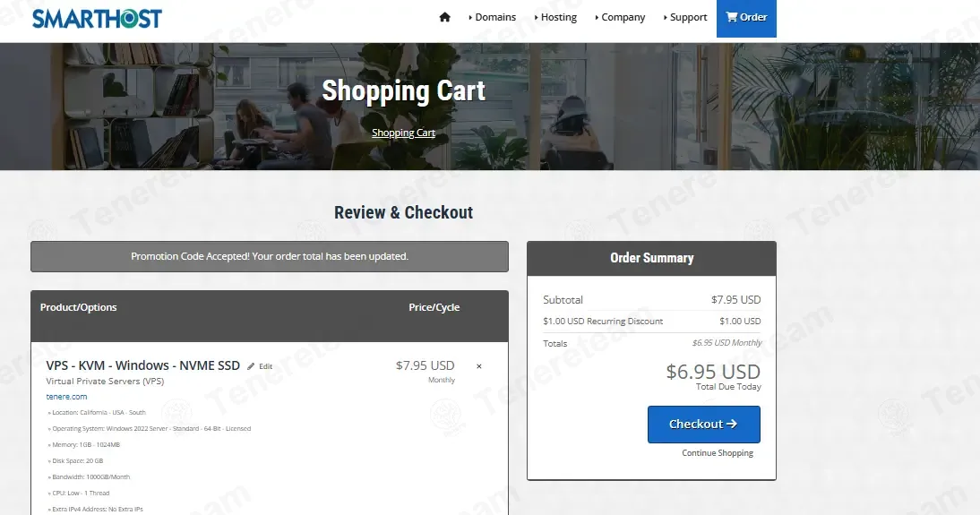Click the Product/Options column header
Image resolution: width=980 pixels, height=515 pixels.
pos(78,307)
